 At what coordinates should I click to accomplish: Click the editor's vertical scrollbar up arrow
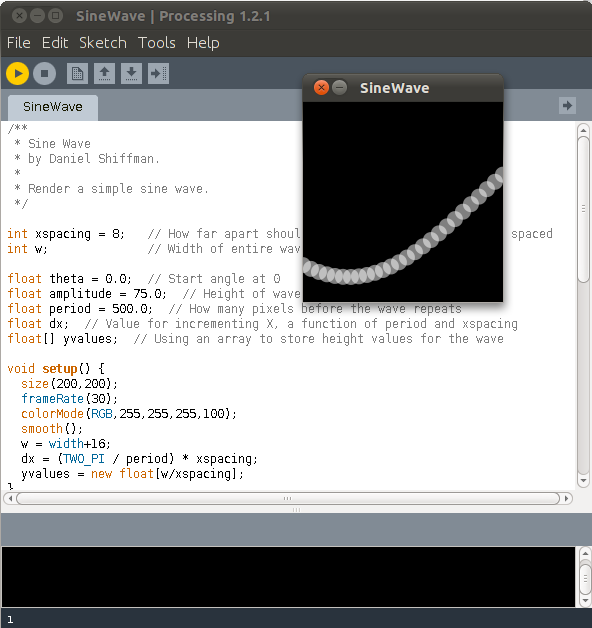(x=583, y=130)
